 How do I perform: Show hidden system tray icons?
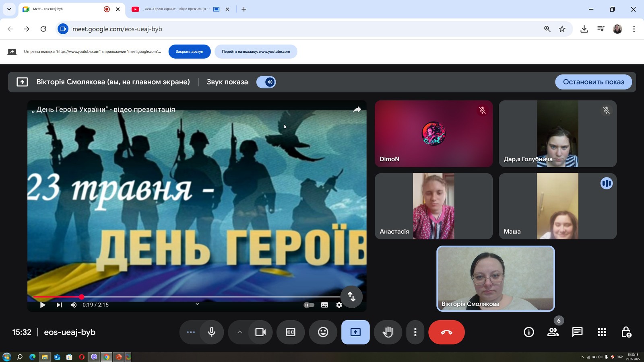tap(582, 357)
